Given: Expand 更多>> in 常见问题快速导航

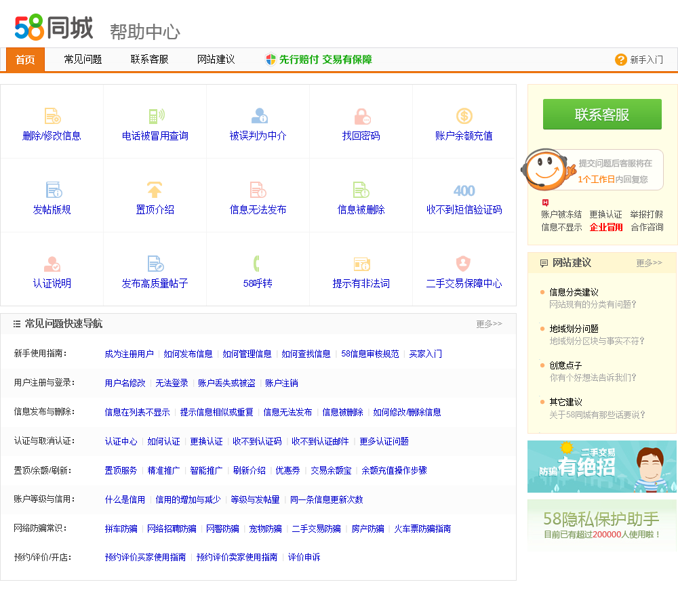Looking at the screenshot, I should point(489,324).
